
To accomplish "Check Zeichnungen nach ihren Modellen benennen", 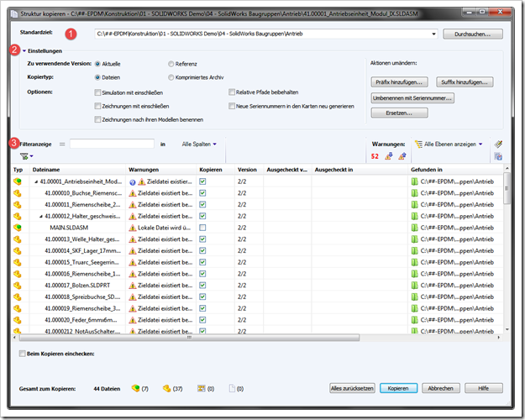I will pyautogui.click(x=97, y=119).
